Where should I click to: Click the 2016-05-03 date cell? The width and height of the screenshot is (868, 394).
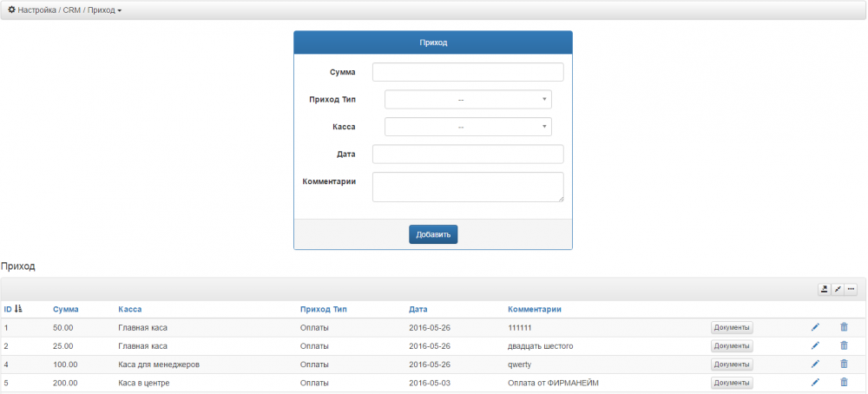430,383
